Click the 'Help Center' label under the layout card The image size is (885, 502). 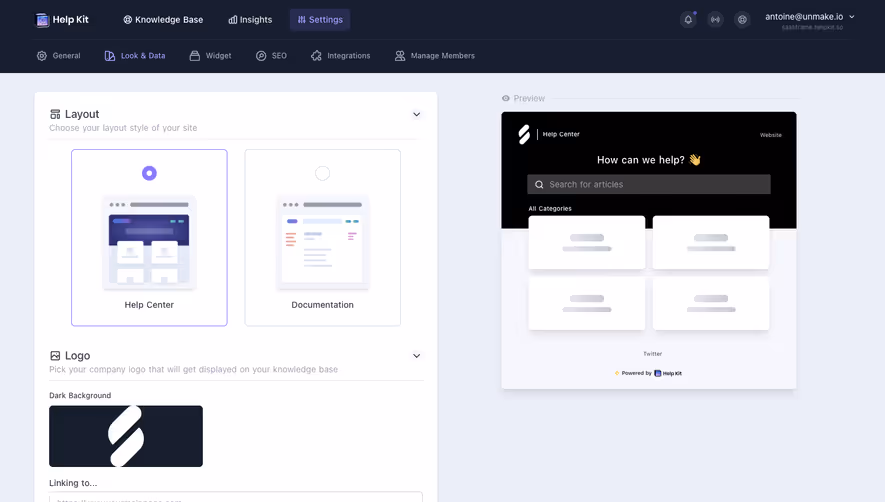point(149,305)
